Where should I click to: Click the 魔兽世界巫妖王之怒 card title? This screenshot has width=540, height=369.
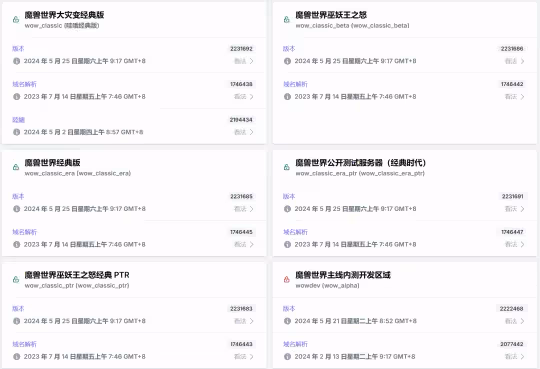coord(331,15)
